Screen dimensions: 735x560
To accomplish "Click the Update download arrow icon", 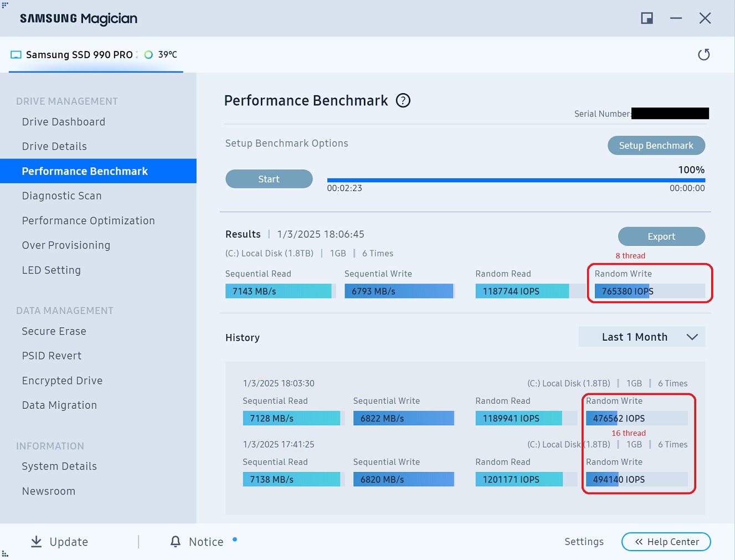I will [37, 542].
